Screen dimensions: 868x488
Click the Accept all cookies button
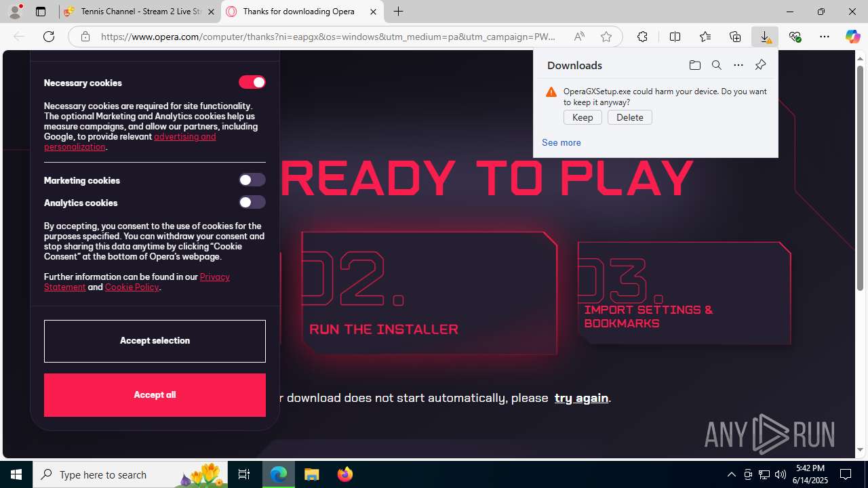(x=155, y=395)
